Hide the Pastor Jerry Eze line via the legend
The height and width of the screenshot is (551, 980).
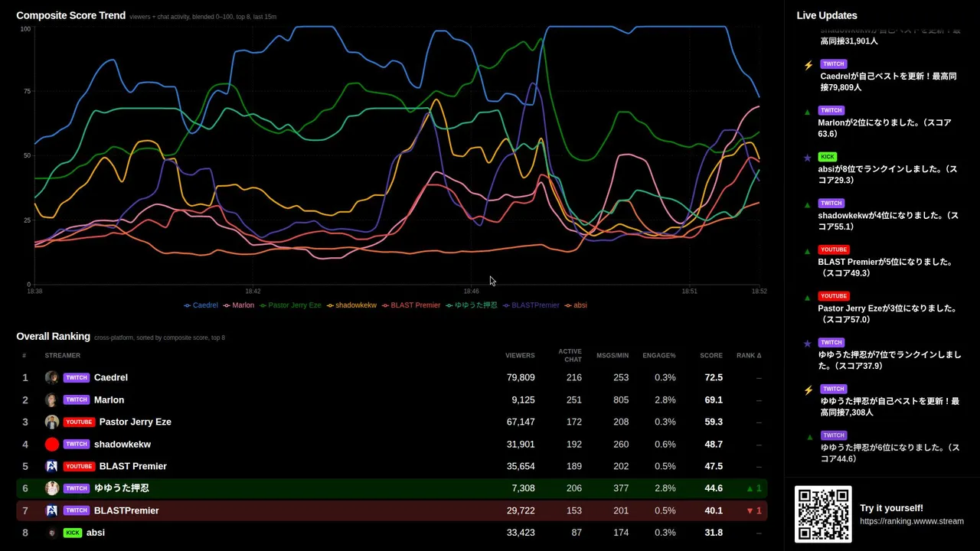click(x=290, y=305)
